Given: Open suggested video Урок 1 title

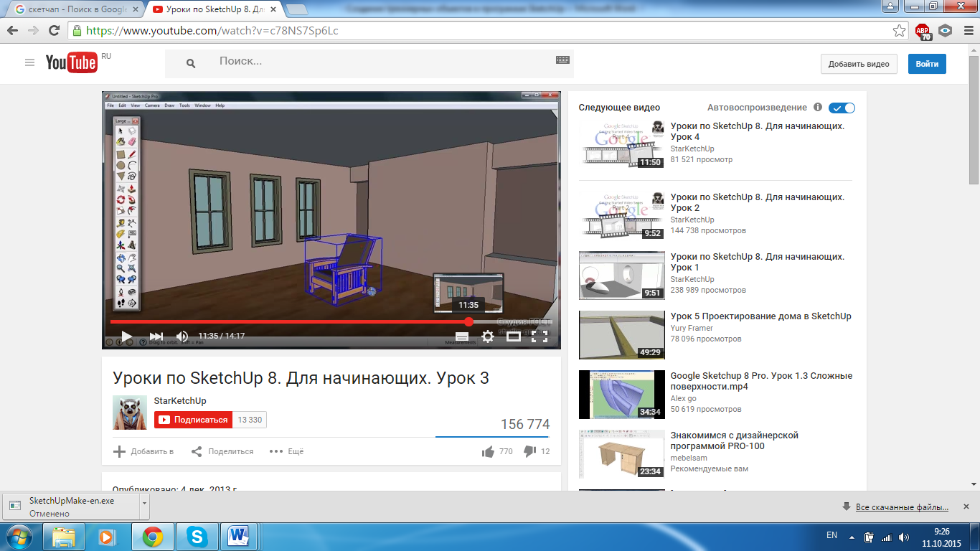Looking at the screenshot, I should point(758,262).
